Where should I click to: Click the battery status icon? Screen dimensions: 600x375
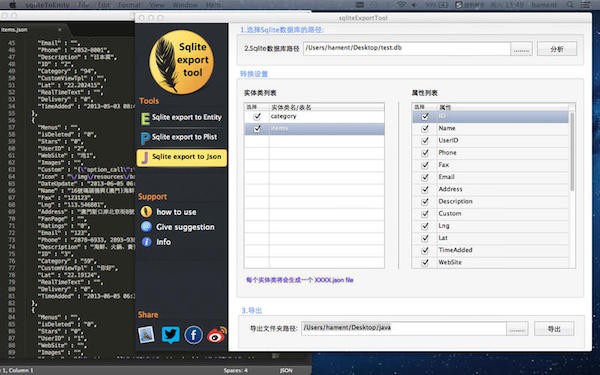pos(443,5)
